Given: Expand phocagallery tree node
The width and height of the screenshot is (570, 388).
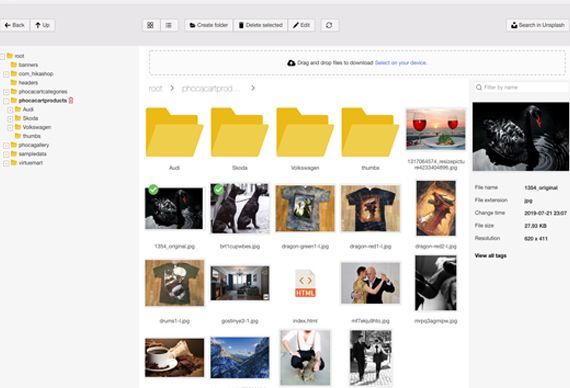Looking at the screenshot, I should [6, 145].
